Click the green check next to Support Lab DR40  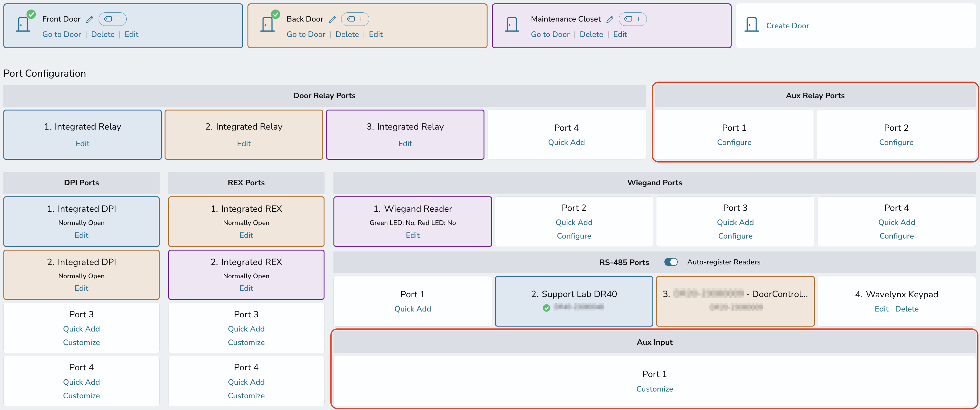[546, 308]
